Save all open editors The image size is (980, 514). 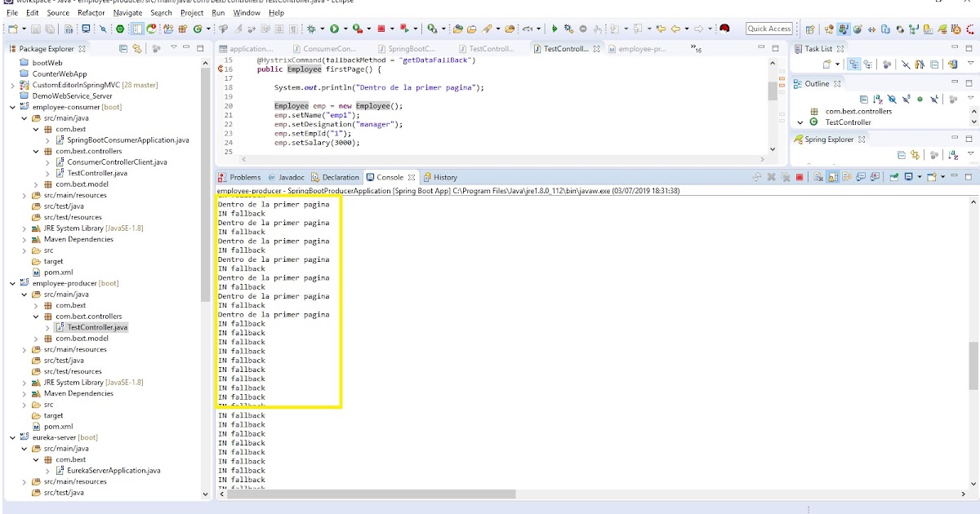pos(49,29)
